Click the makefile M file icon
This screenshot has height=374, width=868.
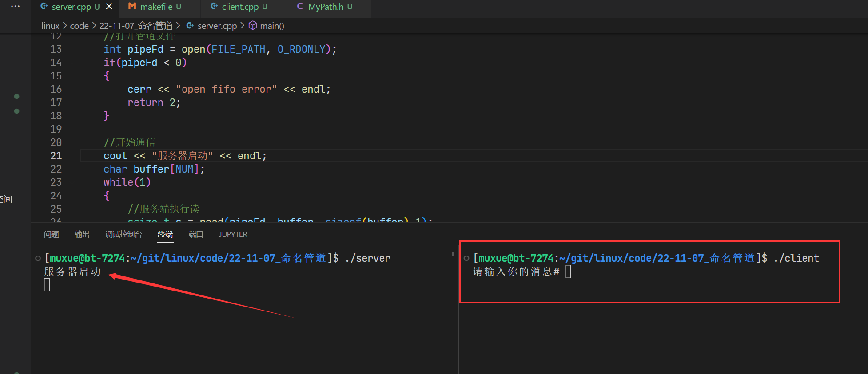(x=132, y=6)
